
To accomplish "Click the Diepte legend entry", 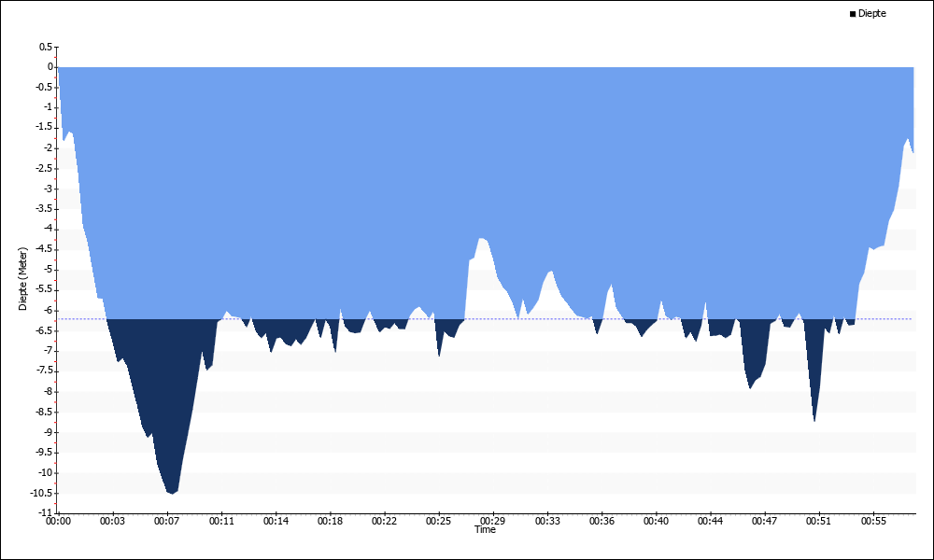I will 868,14.
